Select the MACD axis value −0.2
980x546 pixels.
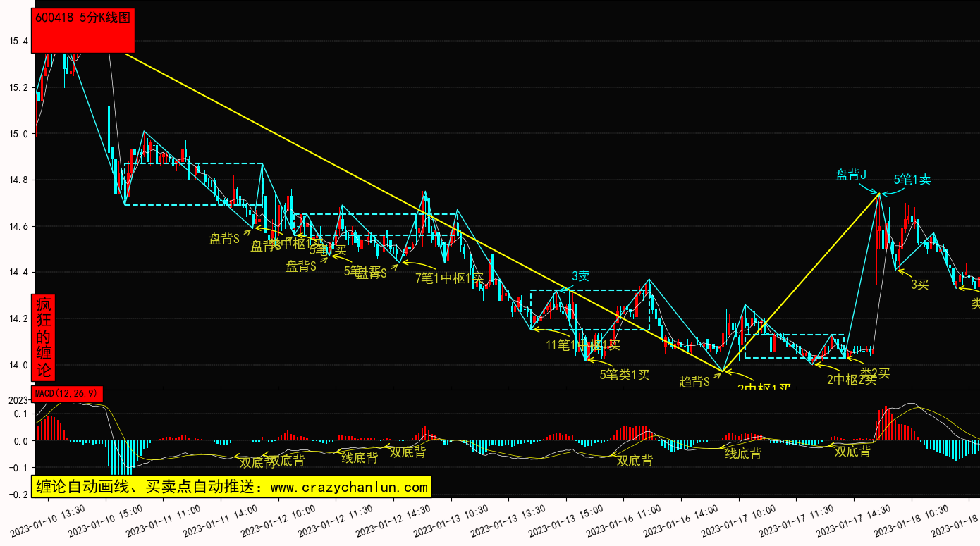(18, 495)
